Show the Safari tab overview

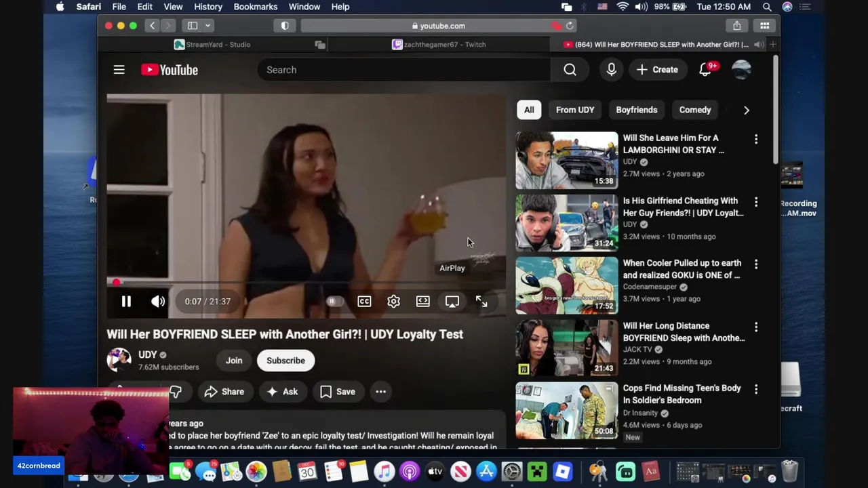(x=764, y=26)
